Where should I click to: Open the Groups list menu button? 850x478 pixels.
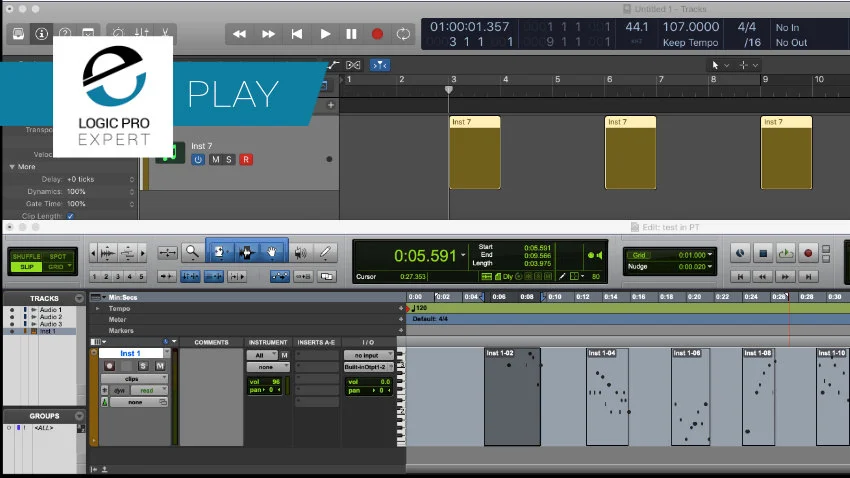tap(79, 416)
